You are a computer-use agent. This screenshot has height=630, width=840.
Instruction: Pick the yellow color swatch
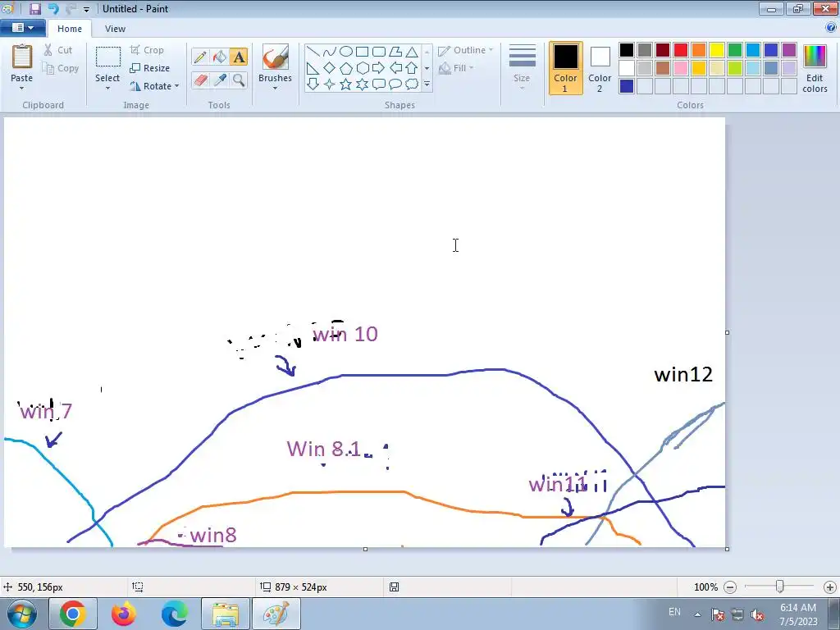(717, 50)
